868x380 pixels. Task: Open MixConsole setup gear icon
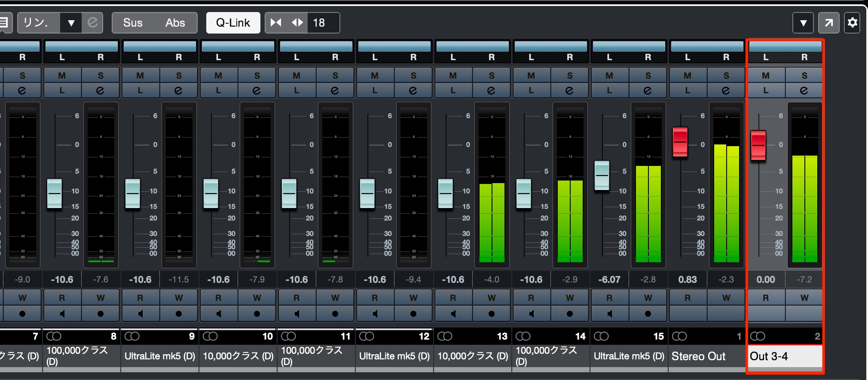click(x=852, y=22)
